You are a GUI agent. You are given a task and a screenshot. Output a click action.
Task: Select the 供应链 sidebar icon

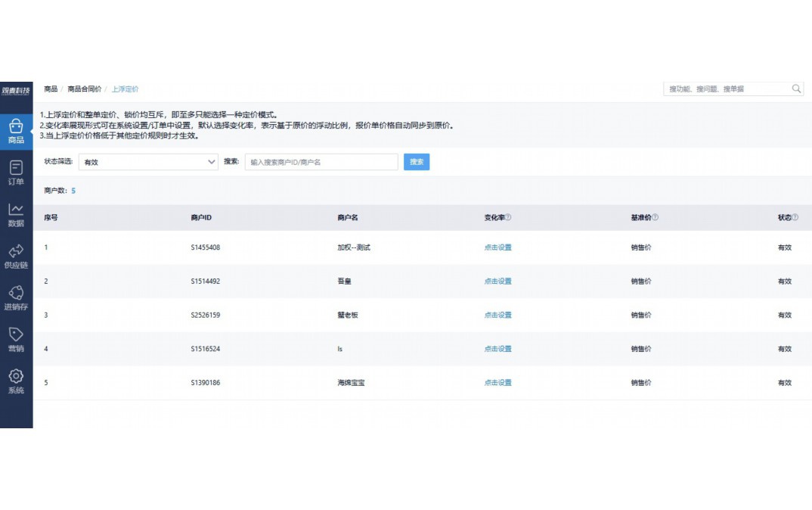pos(15,256)
